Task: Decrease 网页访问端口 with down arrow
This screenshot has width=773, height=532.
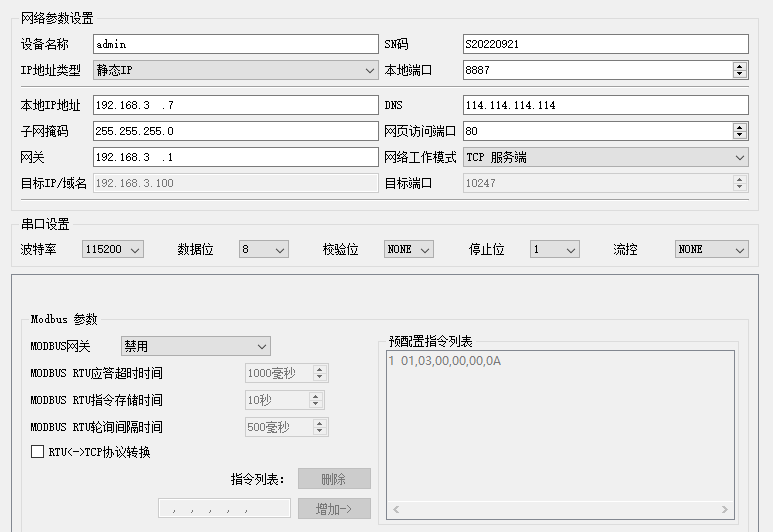Action: [x=740, y=135]
